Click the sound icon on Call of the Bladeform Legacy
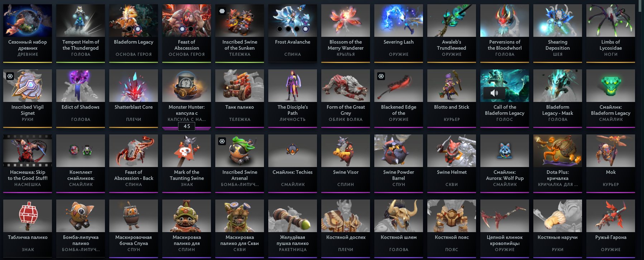This screenshot has width=644, height=260. coord(494,93)
